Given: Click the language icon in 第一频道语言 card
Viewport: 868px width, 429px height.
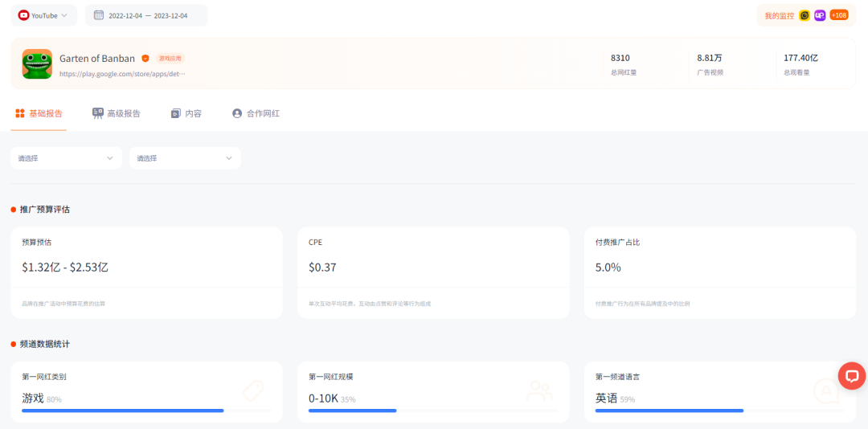Looking at the screenshot, I should pos(826,391).
